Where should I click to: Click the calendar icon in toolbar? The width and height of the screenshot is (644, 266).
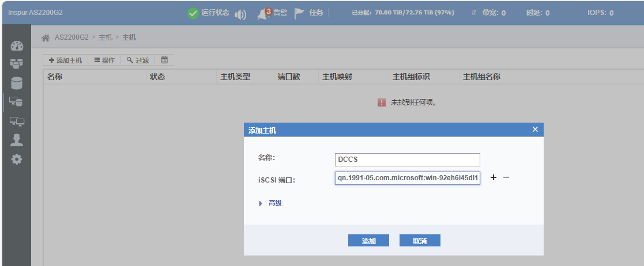click(x=164, y=60)
